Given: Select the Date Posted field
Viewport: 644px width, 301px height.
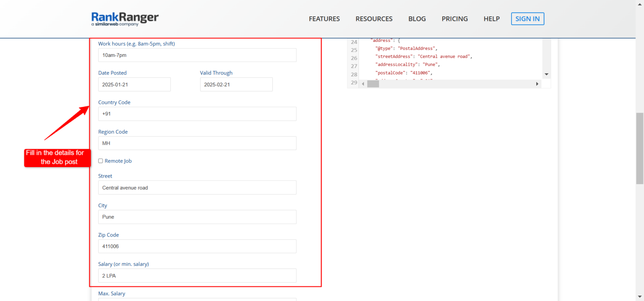Looking at the screenshot, I should coord(134,84).
